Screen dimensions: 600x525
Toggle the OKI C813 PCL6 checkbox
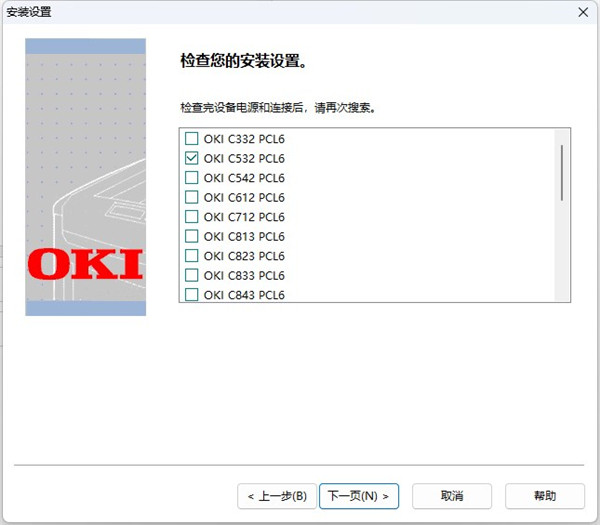click(191, 236)
